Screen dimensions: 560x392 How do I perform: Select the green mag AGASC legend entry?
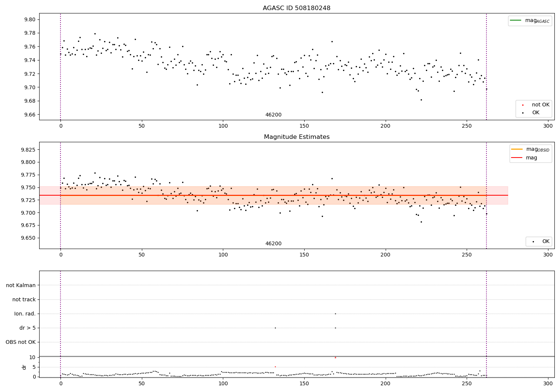[530, 21]
